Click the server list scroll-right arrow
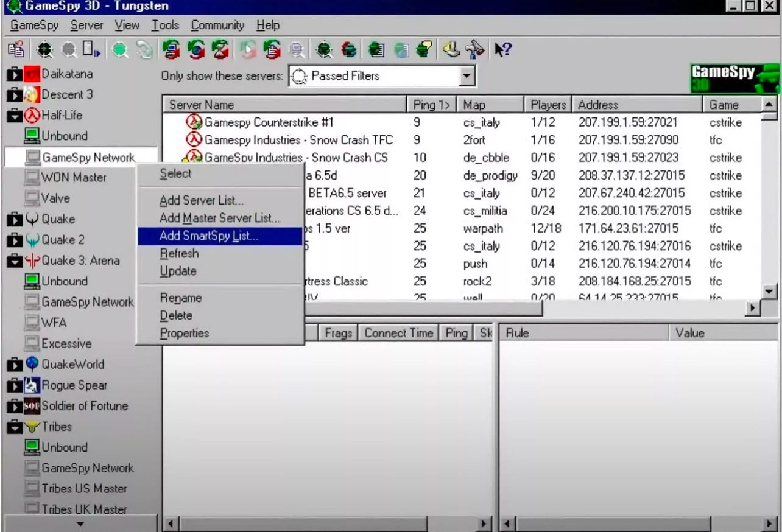The width and height of the screenshot is (782, 532). [753, 309]
